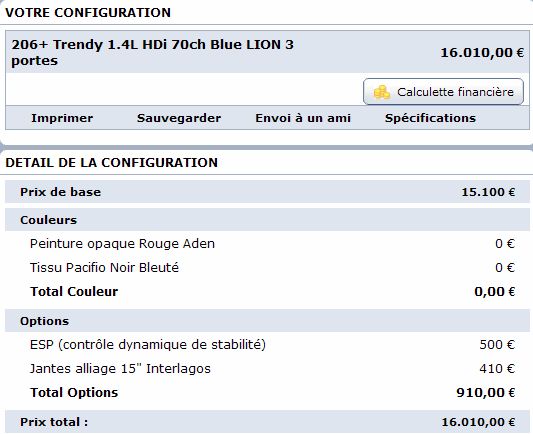Image resolution: width=533 pixels, height=434 pixels.
Task: Select the Imprimer link
Action: click(x=62, y=118)
